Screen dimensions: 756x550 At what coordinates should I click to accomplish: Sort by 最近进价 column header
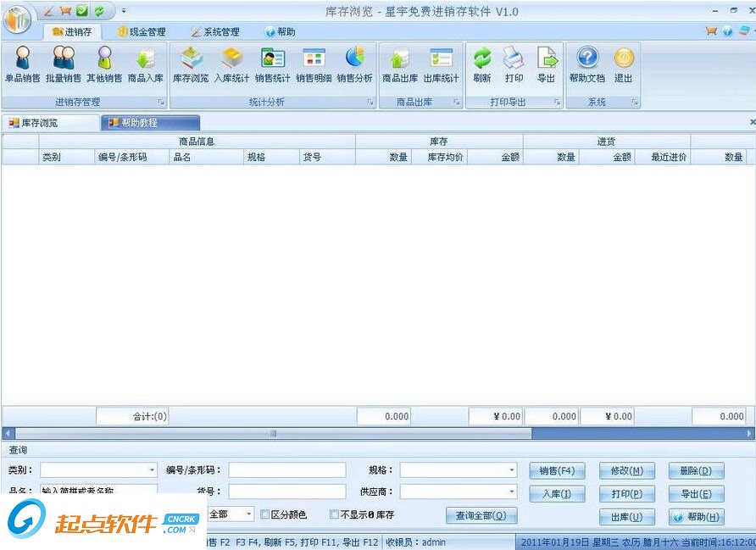coord(663,157)
